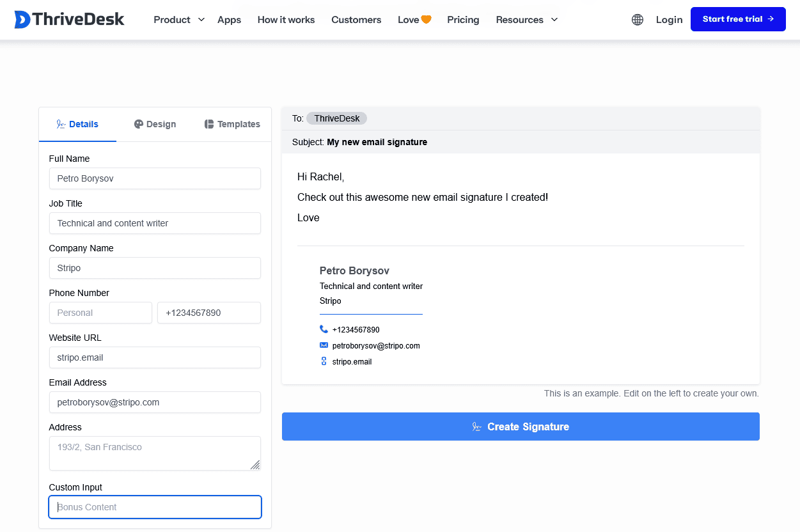The height and width of the screenshot is (532, 800).
Task: Click the ThriveDesk logo
Action: point(69,20)
